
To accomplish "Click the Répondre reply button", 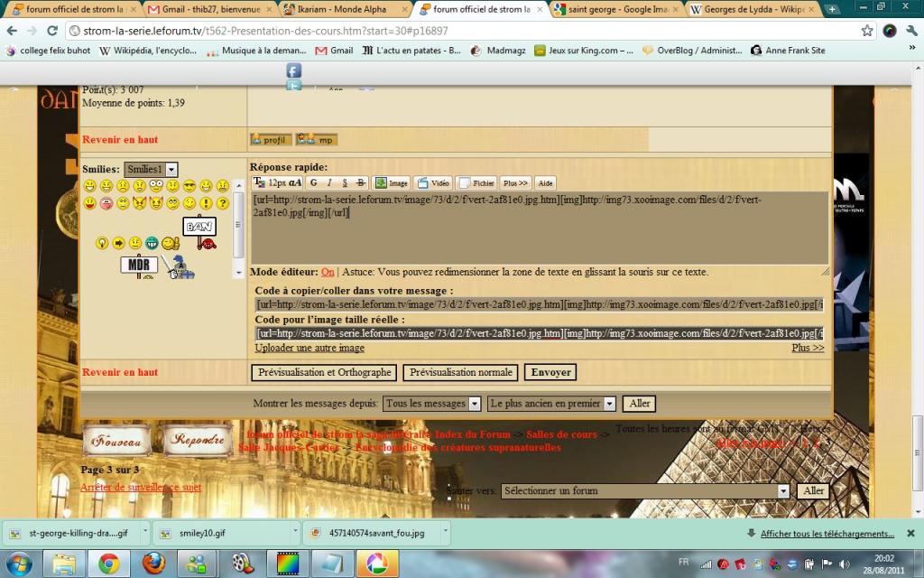I will pos(198,440).
